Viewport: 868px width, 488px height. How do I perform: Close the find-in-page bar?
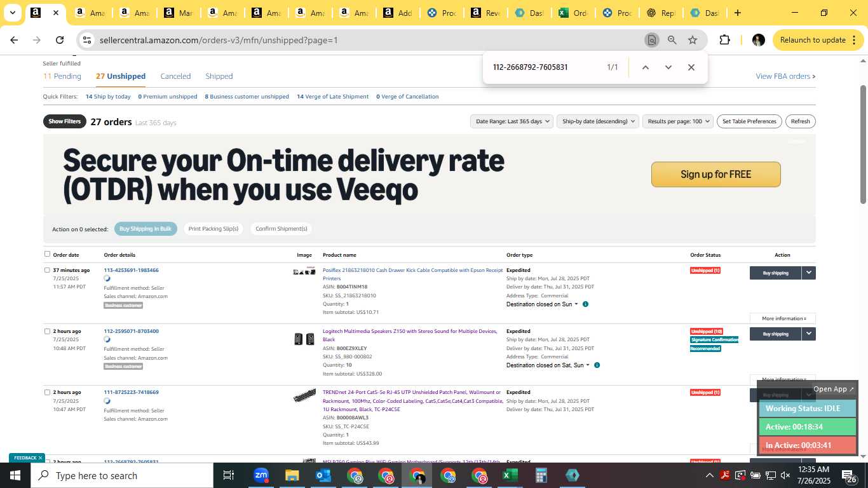pos(691,67)
